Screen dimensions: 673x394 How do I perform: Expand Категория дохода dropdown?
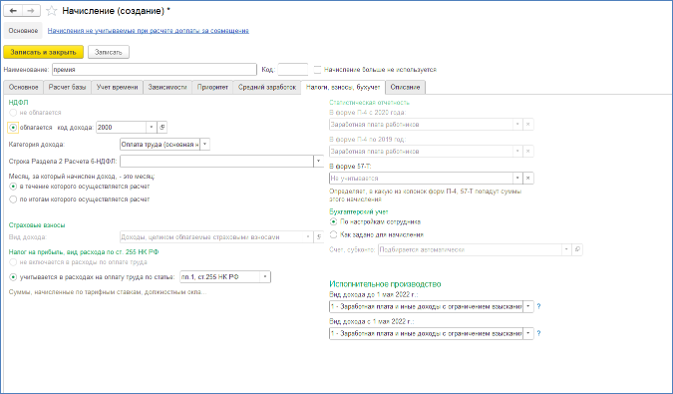pos(205,145)
